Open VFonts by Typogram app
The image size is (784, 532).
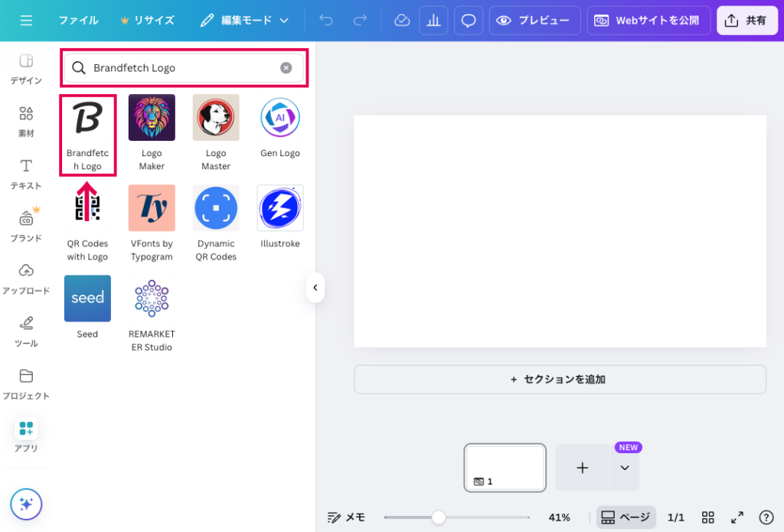pos(152,224)
